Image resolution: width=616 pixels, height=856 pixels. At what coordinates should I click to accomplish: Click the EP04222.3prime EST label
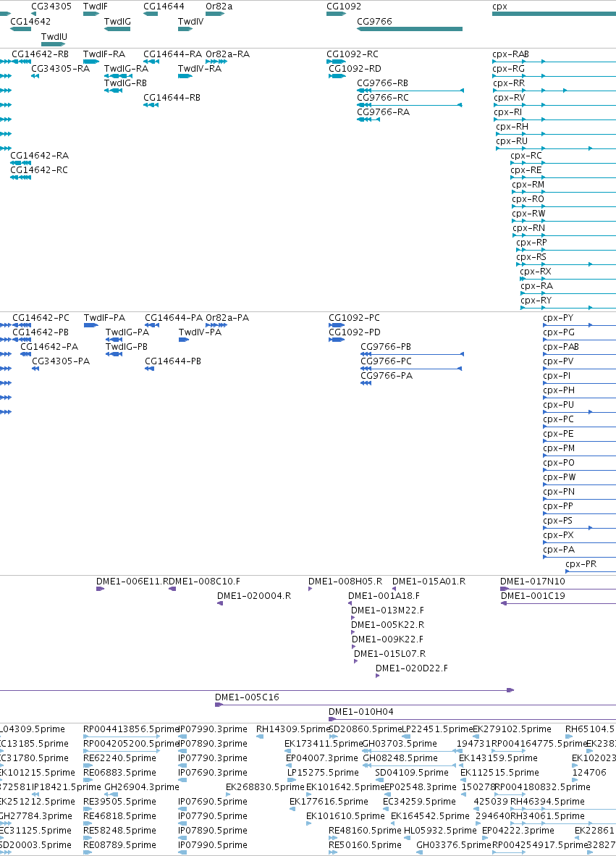coord(518,831)
